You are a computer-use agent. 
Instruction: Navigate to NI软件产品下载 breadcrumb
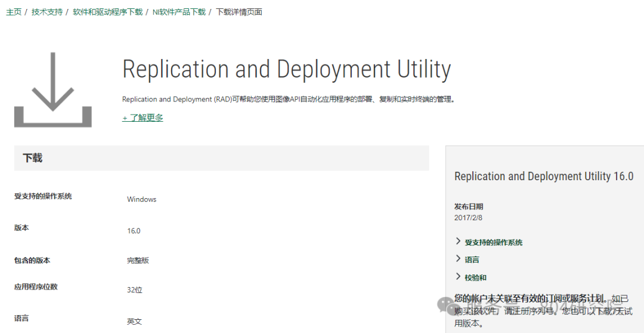pos(179,12)
